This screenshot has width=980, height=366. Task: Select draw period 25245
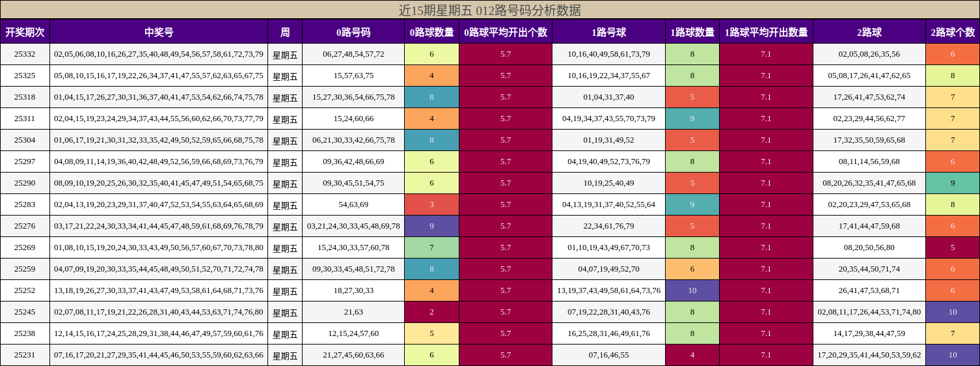coord(25,312)
